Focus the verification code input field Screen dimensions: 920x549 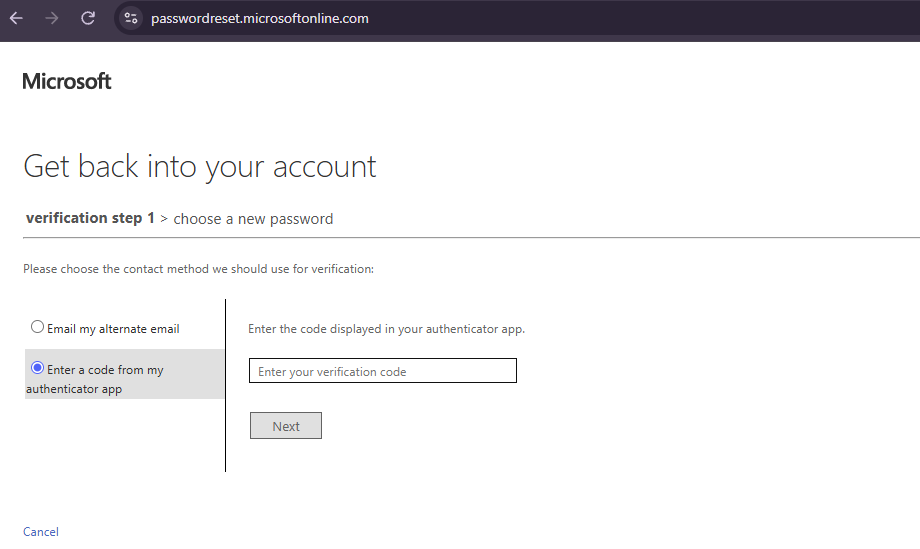click(x=383, y=371)
